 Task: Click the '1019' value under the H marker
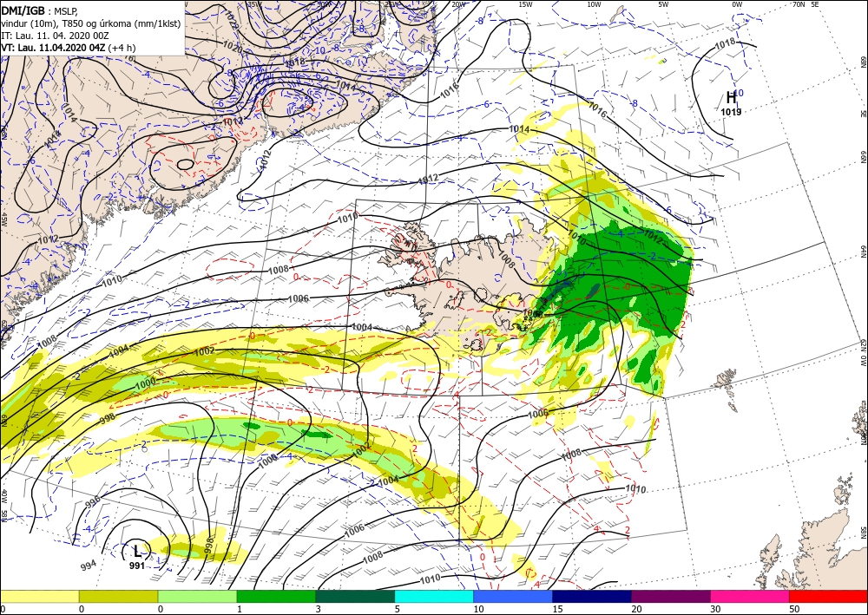coord(731,112)
